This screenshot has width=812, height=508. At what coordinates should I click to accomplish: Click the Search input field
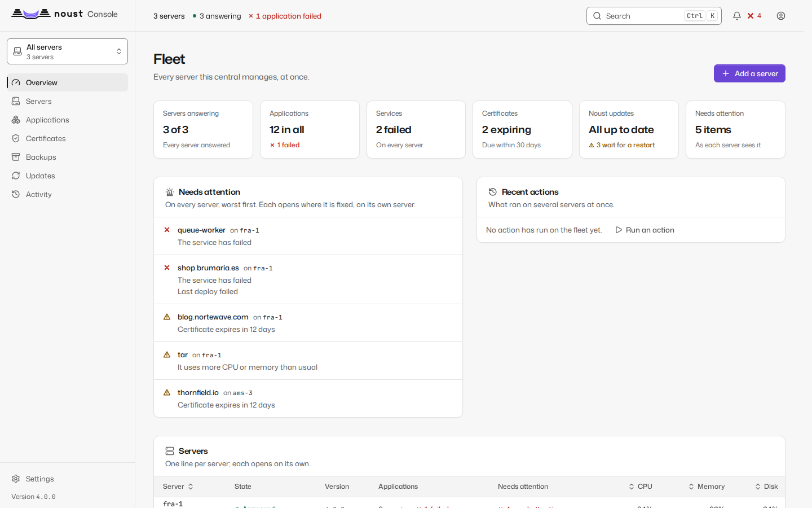pos(654,16)
